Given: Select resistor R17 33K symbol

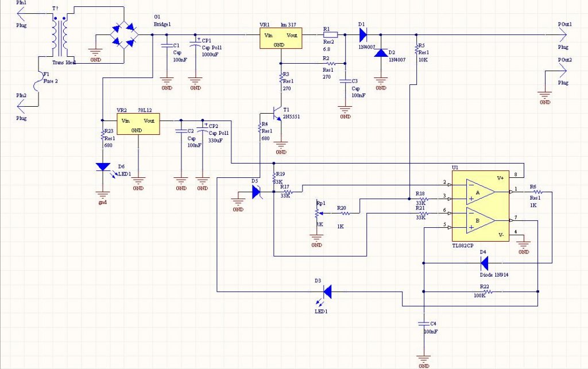Looking at the screenshot, I should tap(288, 192).
